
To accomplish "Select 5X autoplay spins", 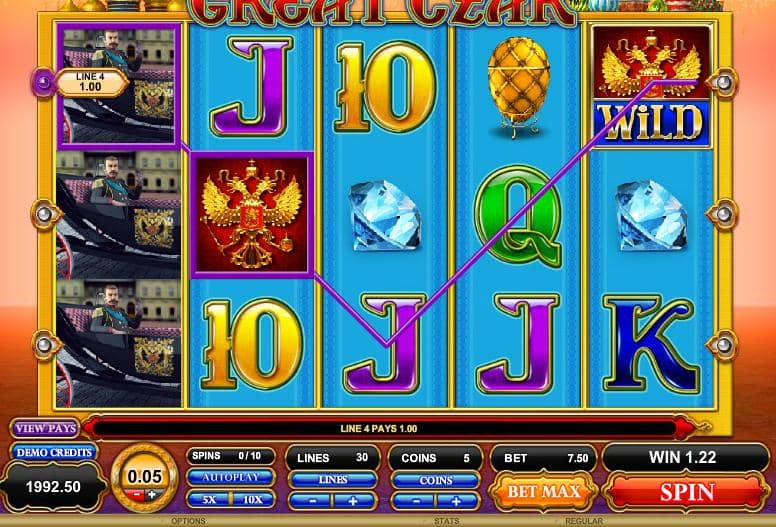I will 209,500.
